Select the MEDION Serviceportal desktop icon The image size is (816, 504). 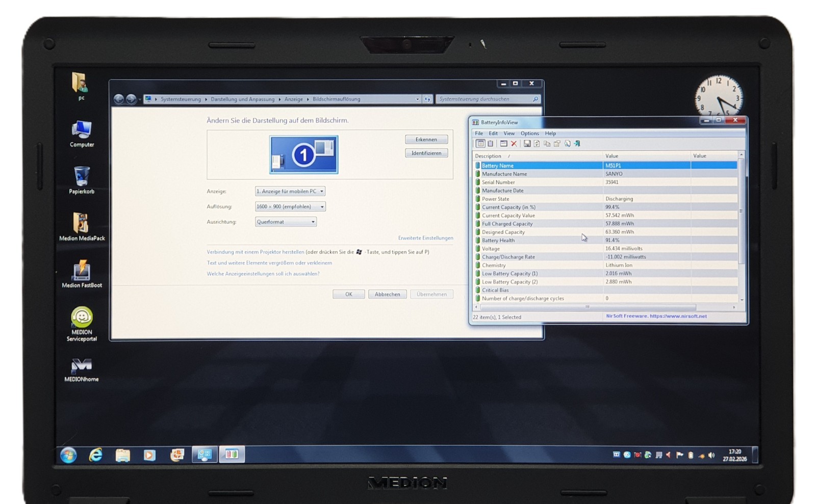(x=82, y=324)
